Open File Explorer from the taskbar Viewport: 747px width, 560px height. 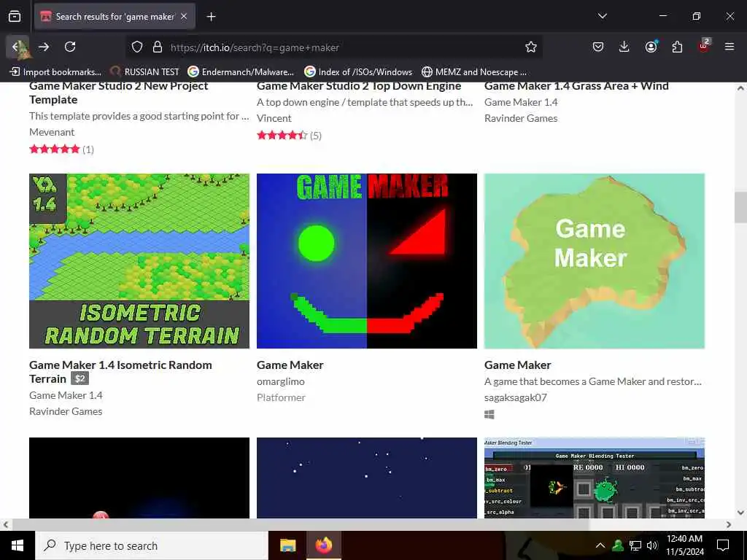click(287, 545)
